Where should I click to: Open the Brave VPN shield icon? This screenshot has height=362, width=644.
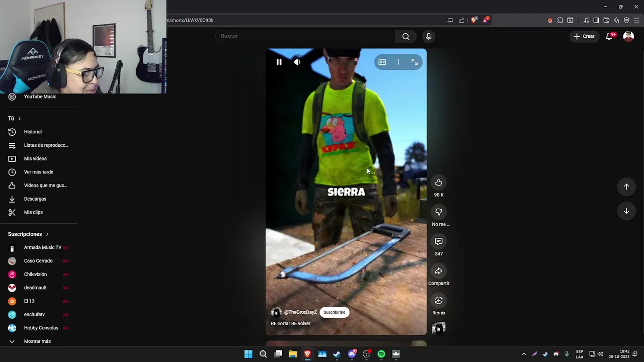tap(626, 20)
